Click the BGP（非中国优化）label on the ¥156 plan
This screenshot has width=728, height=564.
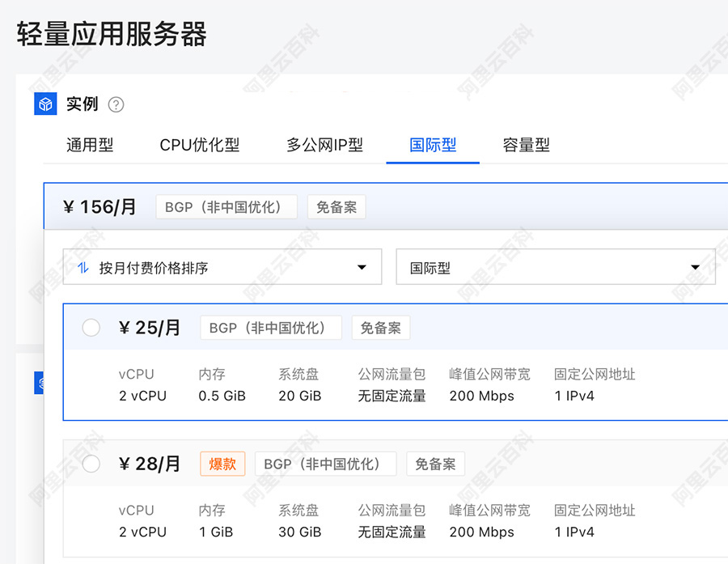(226, 206)
